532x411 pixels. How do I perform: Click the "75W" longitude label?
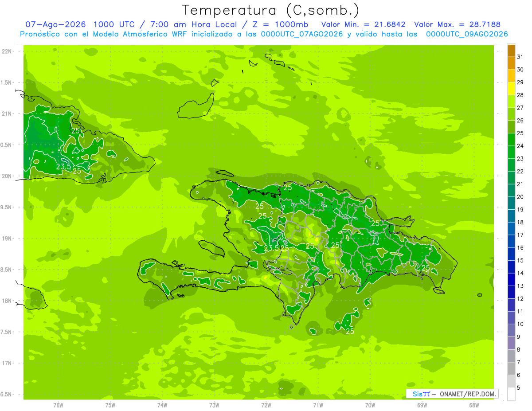[110, 405]
